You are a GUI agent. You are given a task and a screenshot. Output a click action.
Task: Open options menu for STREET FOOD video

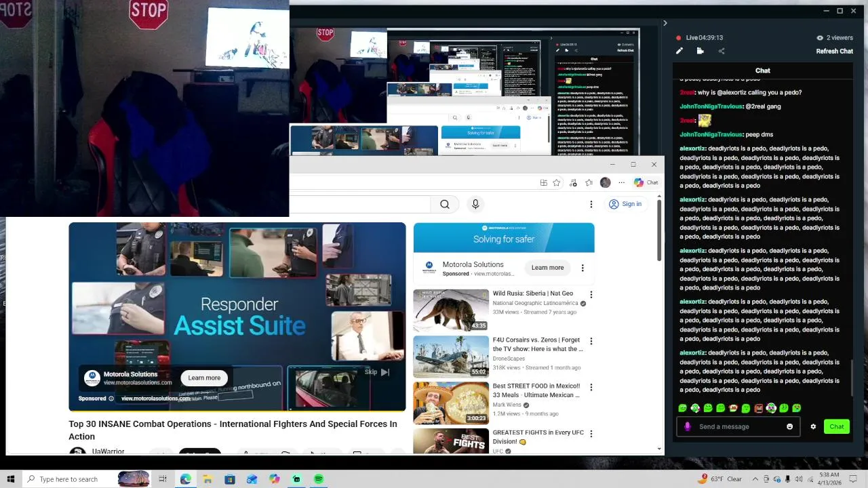[591, 387]
